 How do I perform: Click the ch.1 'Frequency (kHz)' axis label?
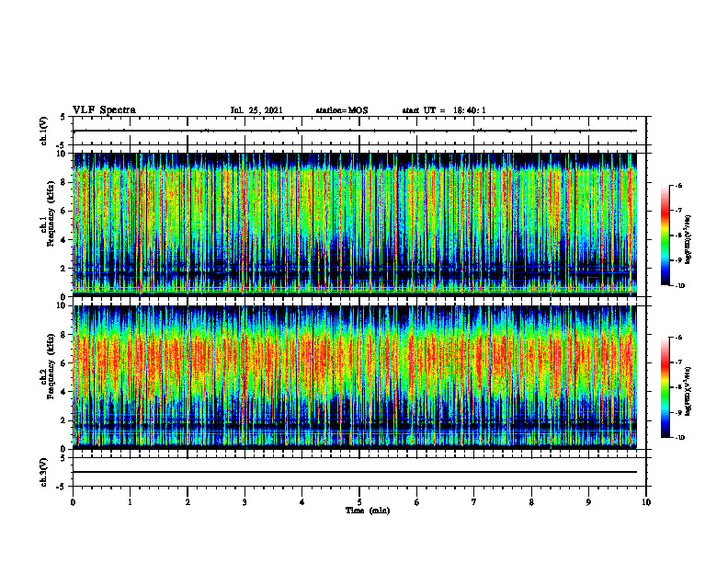pos(51,213)
